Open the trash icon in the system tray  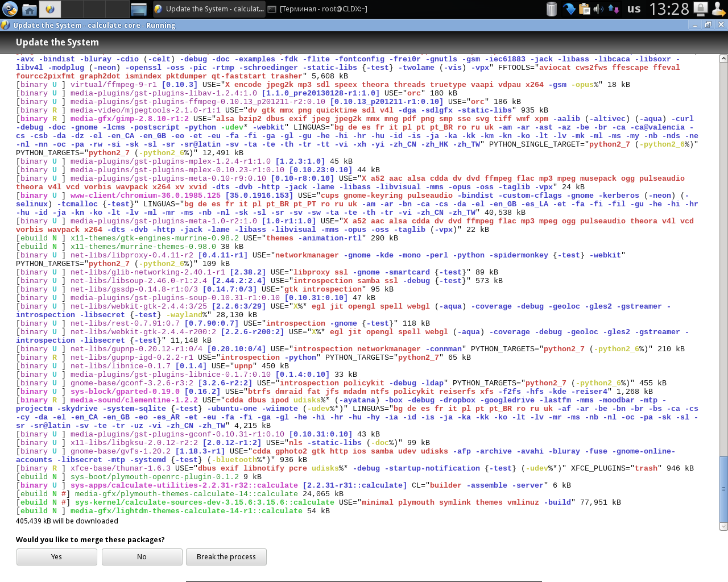pos(551,9)
